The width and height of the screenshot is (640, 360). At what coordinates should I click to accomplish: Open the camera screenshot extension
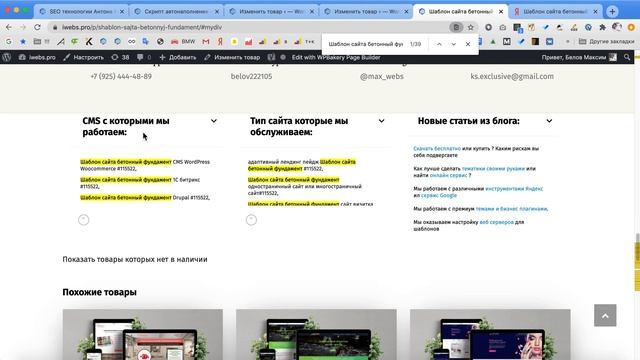[x=502, y=27]
